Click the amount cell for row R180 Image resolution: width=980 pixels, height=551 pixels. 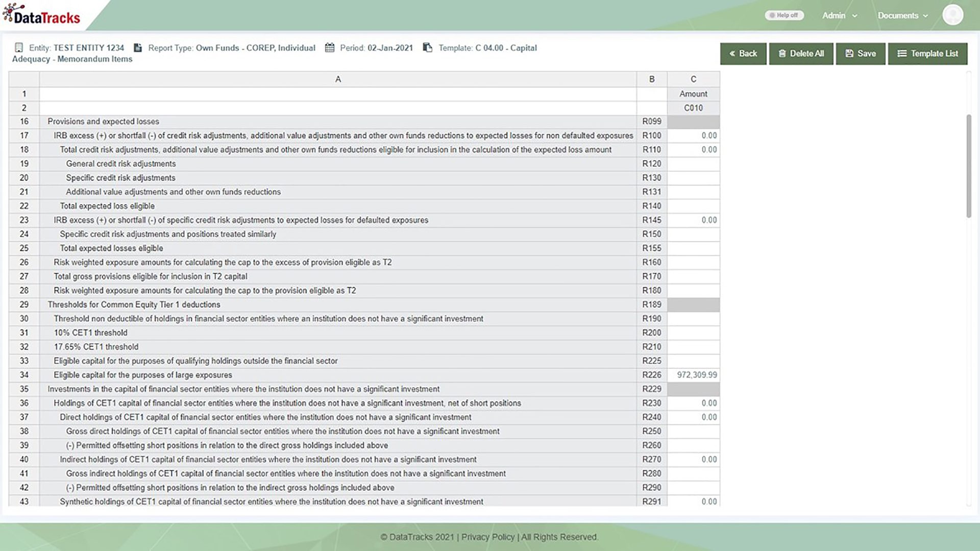tap(693, 290)
